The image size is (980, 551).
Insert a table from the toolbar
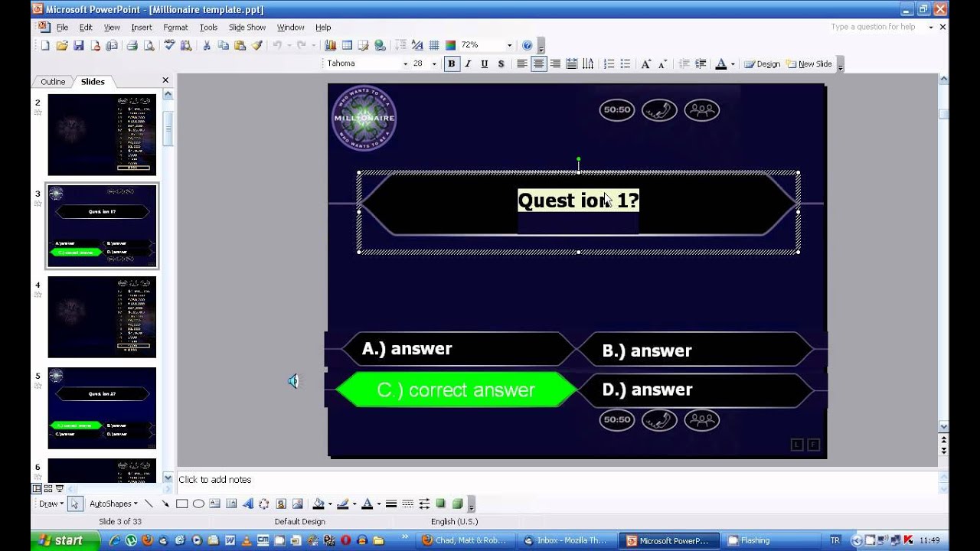point(347,46)
